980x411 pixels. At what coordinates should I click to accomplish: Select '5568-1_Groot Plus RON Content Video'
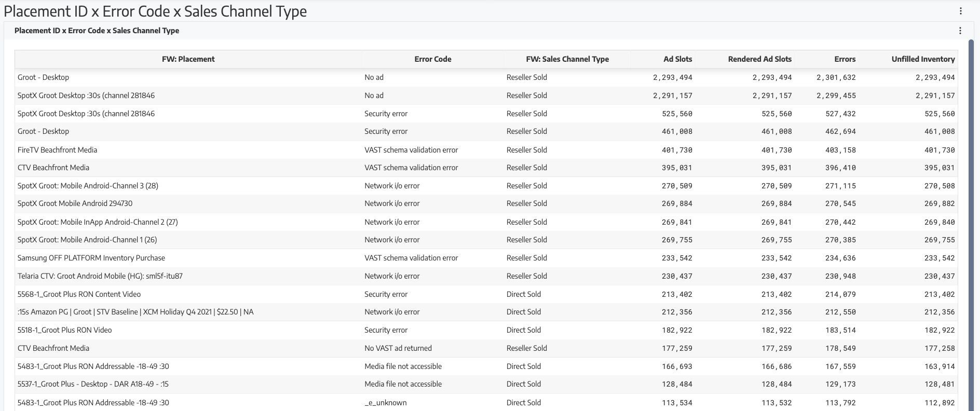coord(79,294)
